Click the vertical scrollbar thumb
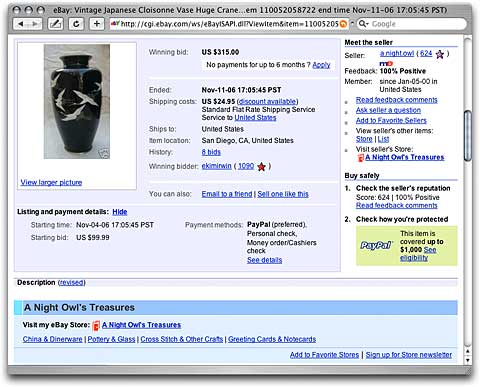The width and height of the screenshot is (480, 387). tap(468, 136)
